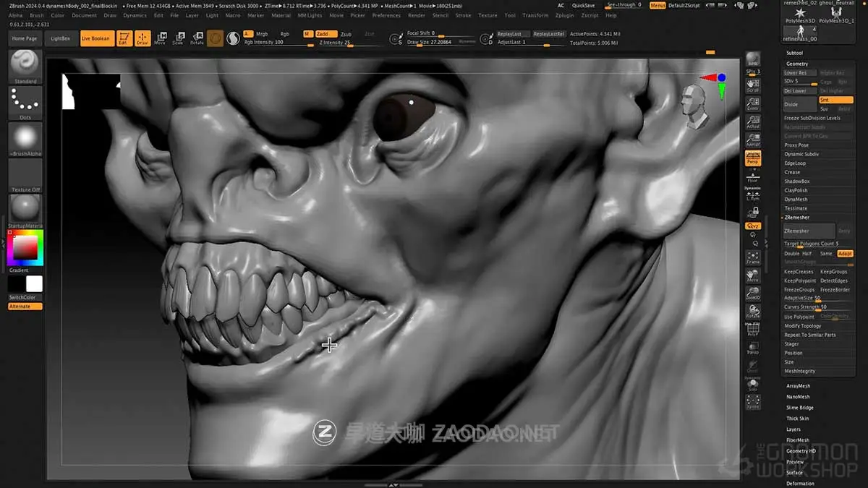Screen dimensions: 868x488
Task: Open the Transform menu
Action: tap(535, 15)
